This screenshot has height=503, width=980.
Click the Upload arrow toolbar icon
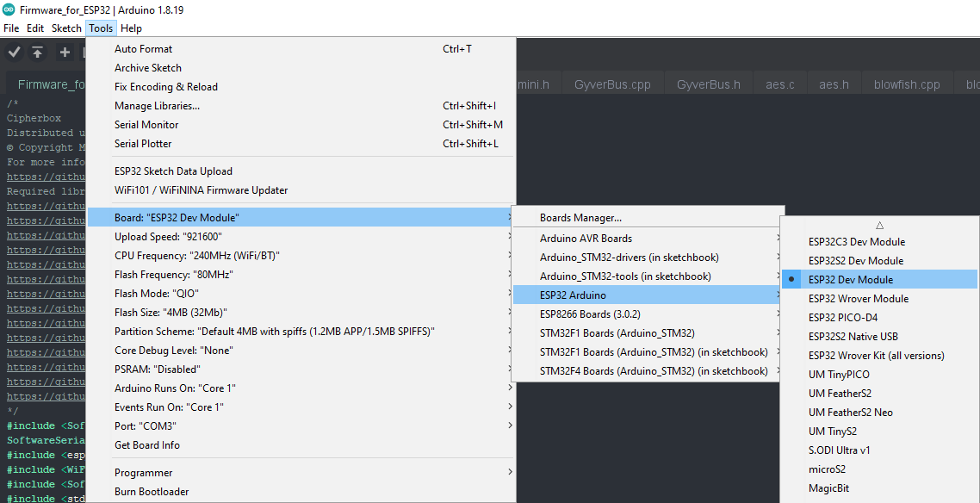click(x=38, y=53)
